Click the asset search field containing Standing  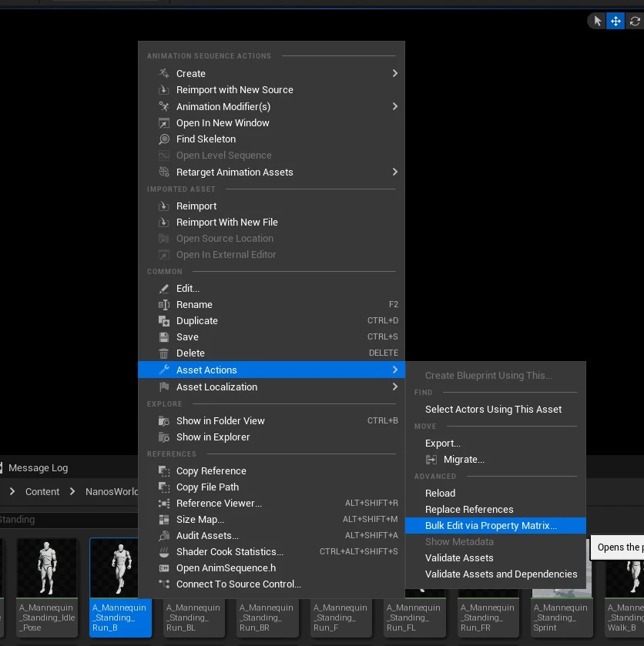click(68, 520)
